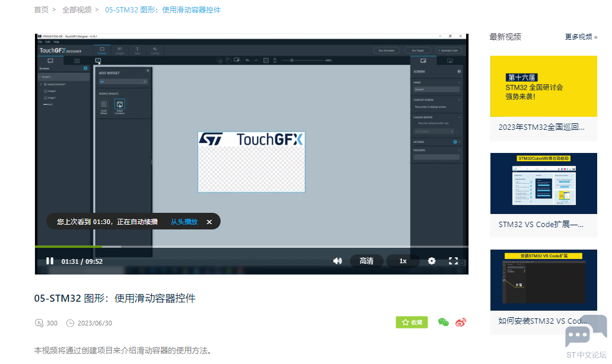Screen dimensions: 612x364
Task: Dismiss the resume playback notification
Action: (209, 222)
